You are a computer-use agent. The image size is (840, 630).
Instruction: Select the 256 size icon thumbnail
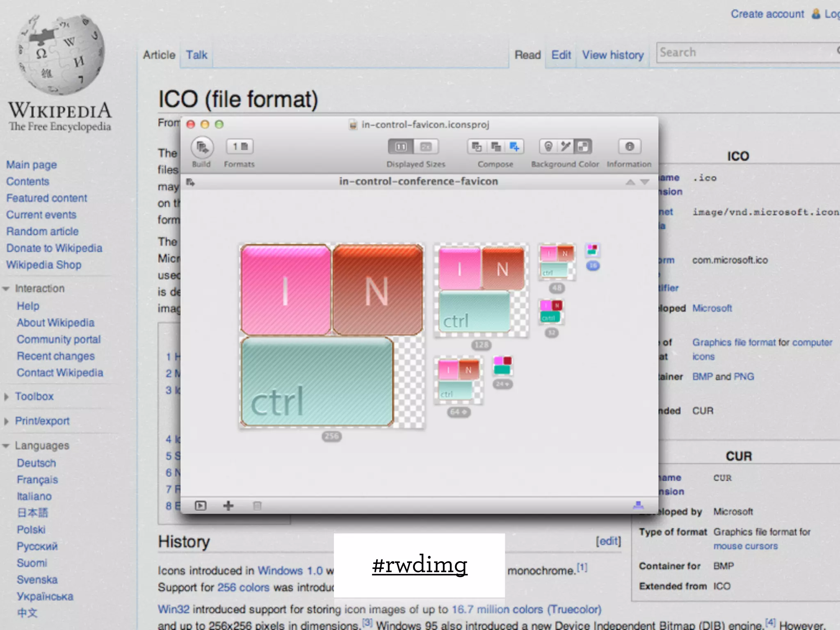pyautogui.click(x=331, y=336)
